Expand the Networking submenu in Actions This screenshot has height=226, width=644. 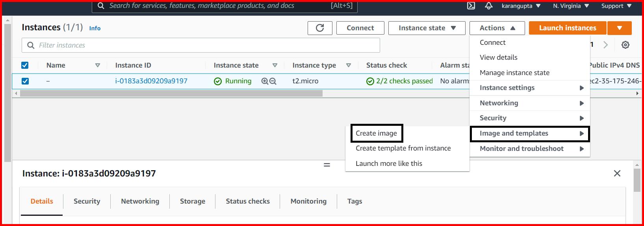click(x=530, y=103)
